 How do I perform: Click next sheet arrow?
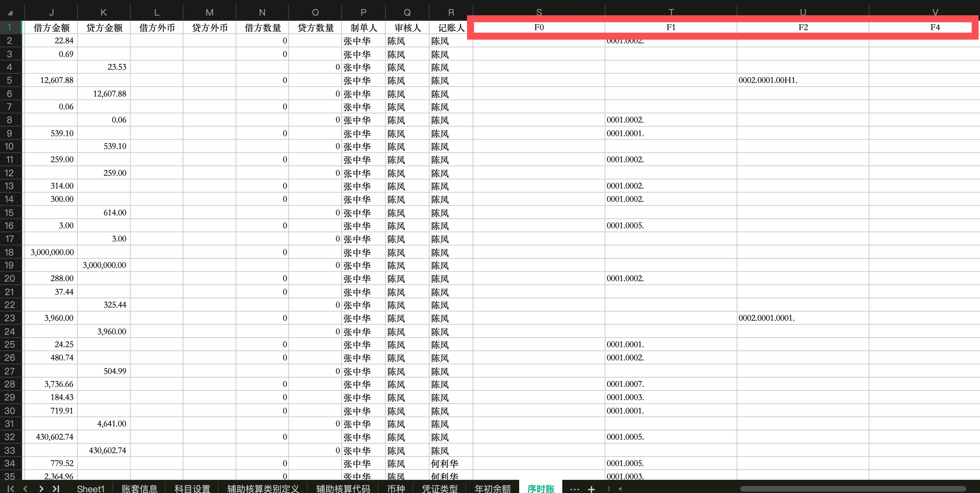pyautogui.click(x=41, y=488)
